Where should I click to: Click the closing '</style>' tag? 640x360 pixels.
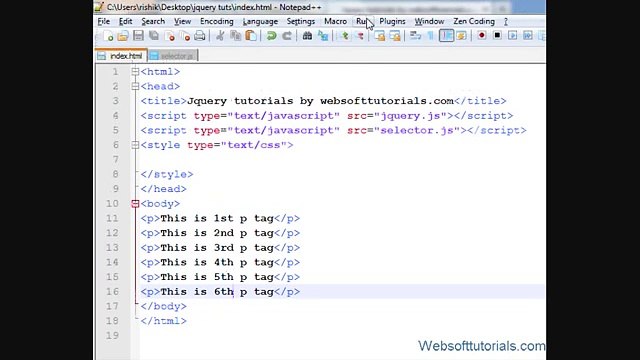click(x=167, y=175)
